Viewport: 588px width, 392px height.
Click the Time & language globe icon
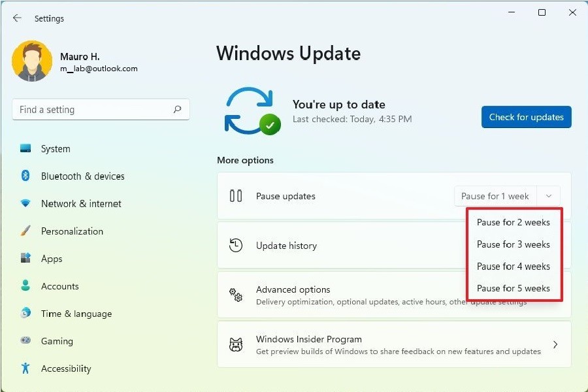(25, 314)
